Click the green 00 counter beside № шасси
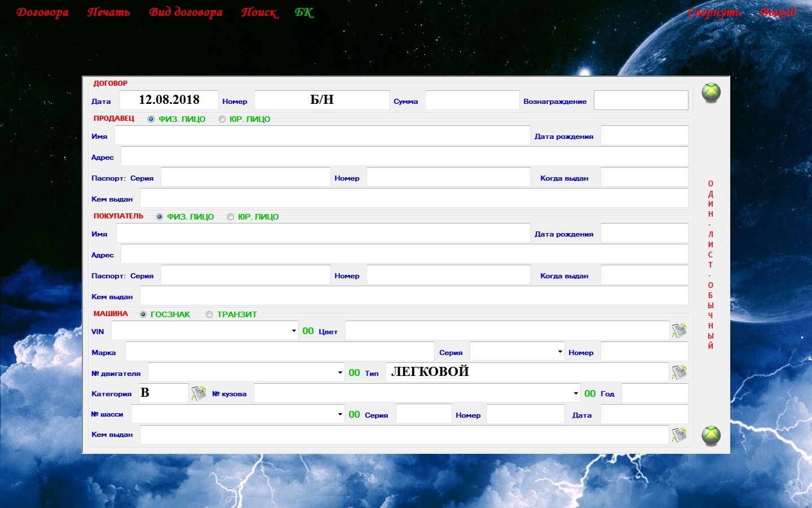The width and height of the screenshot is (812, 508). 354,414
